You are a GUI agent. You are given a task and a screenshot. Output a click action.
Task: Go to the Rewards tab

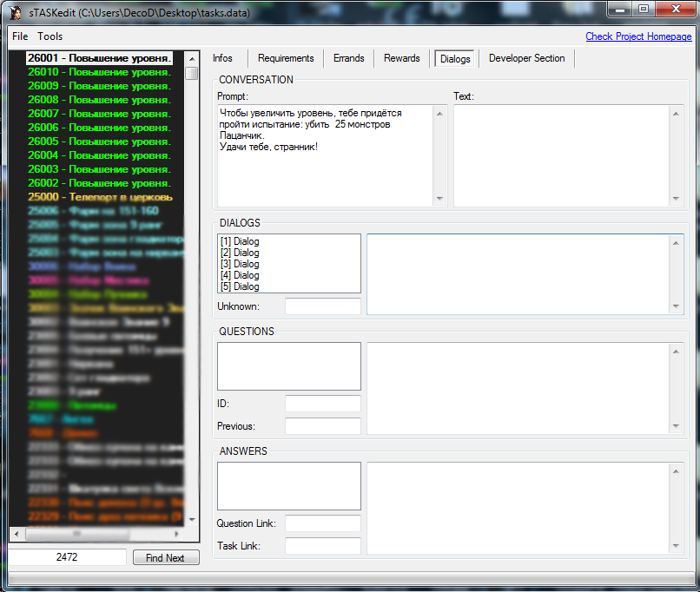tap(401, 58)
